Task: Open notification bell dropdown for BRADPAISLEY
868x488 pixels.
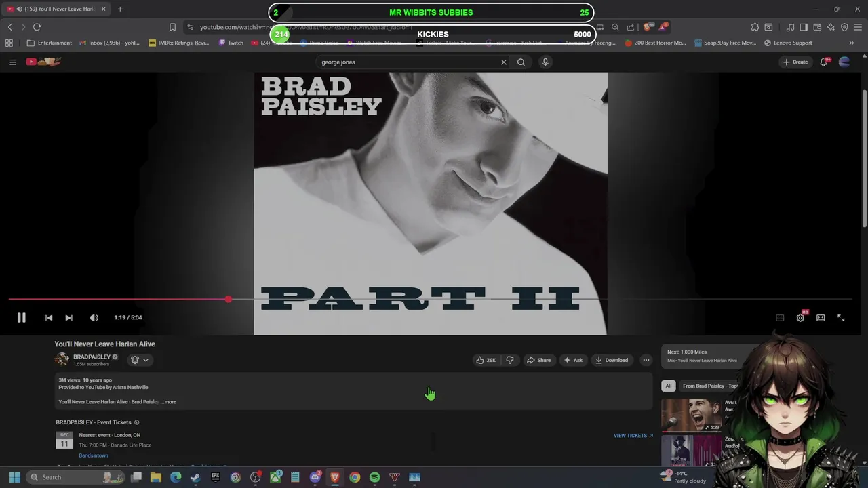Action: point(140,360)
